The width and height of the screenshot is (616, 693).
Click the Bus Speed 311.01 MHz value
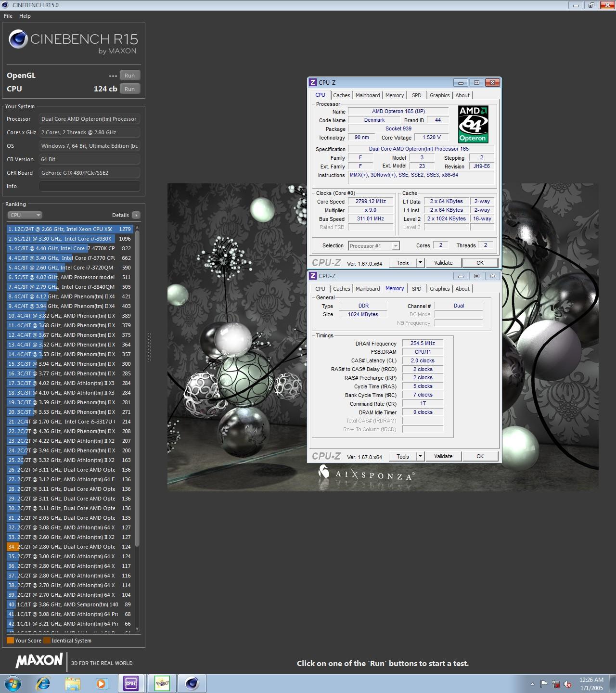tap(371, 219)
